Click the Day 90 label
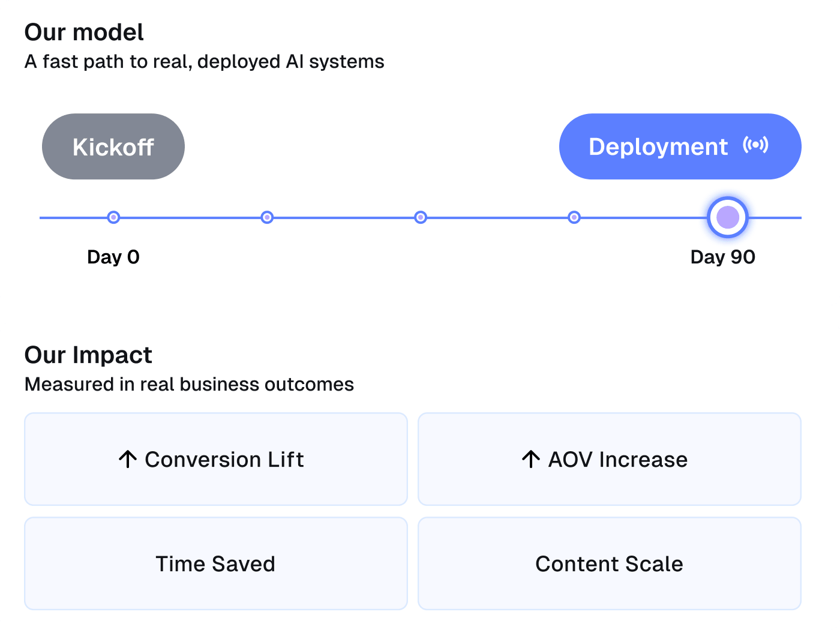The image size is (840, 630). (722, 257)
